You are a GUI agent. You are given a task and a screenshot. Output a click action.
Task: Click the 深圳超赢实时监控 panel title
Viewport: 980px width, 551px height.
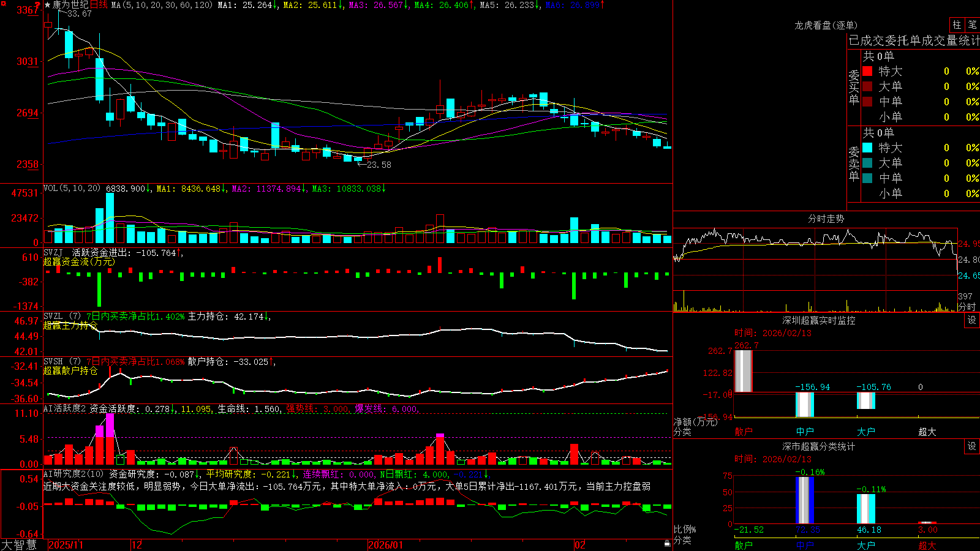pos(818,320)
